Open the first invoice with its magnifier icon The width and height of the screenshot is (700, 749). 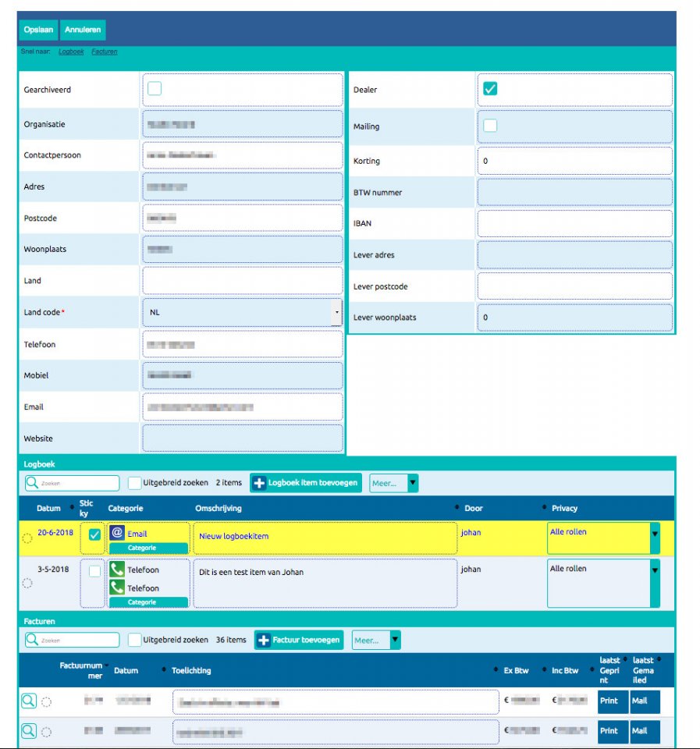pos(29,701)
